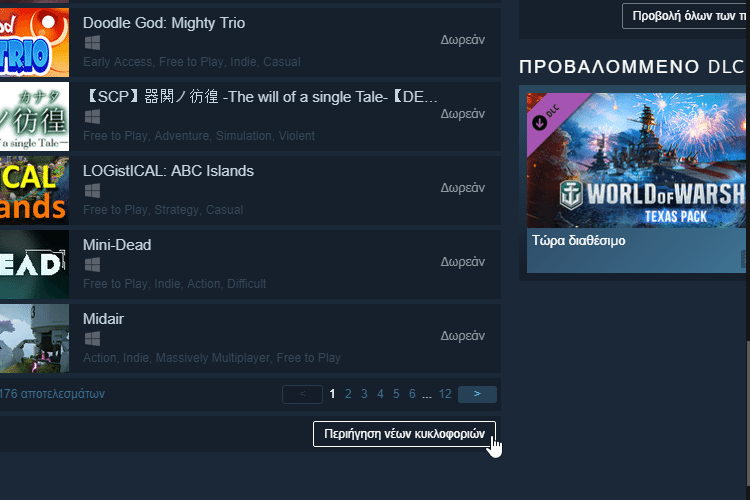Open Mini-Dead game thumbnail

click(34, 265)
